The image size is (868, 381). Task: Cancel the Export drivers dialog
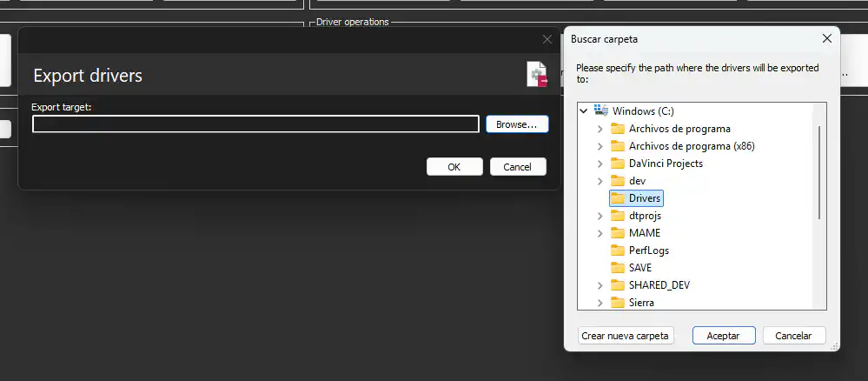coord(518,167)
